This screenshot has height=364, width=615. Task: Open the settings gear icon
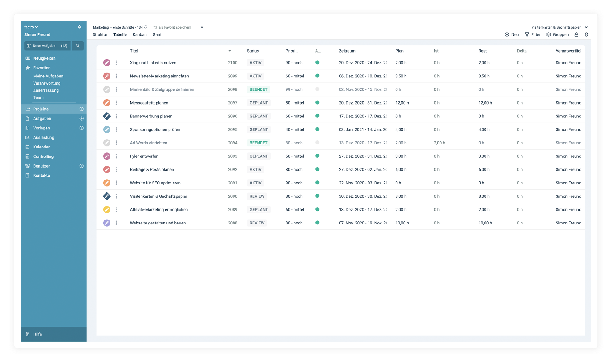pyautogui.click(x=586, y=35)
